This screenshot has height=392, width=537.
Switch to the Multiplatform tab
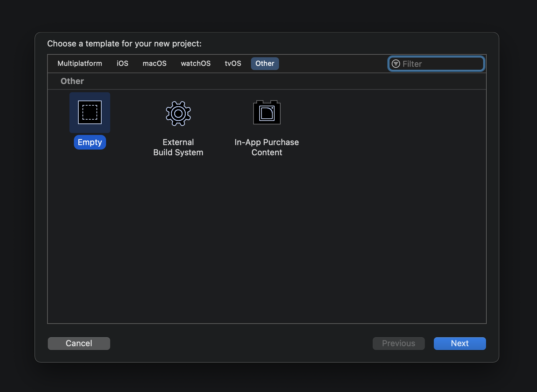[80, 63]
